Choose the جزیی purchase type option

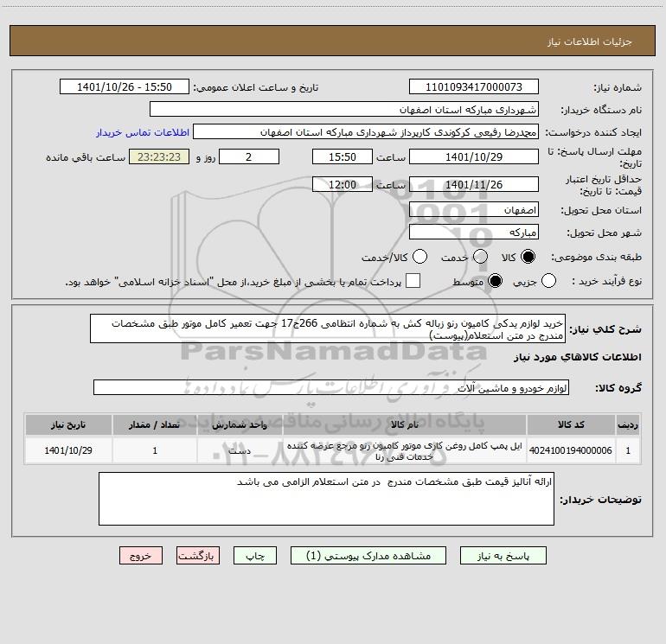pyautogui.click(x=548, y=281)
